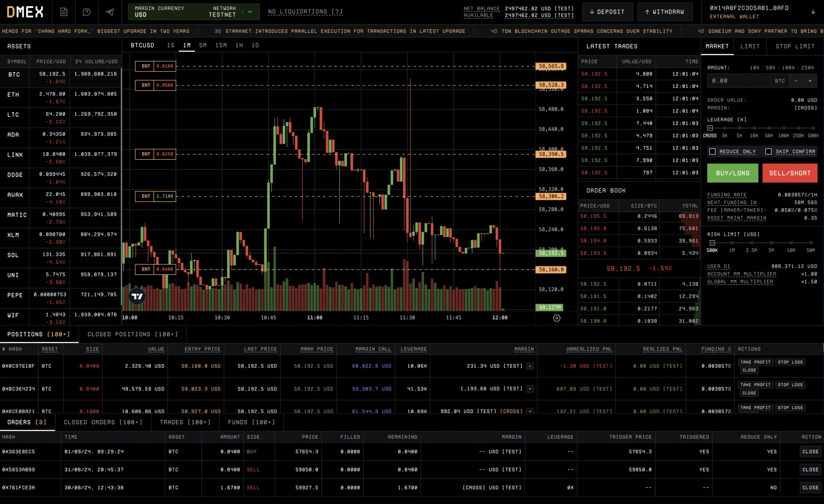The width and height of the screenshot is (824, 504).
Task: Expand the margin currency network dropdown
Action: (250, 12)
